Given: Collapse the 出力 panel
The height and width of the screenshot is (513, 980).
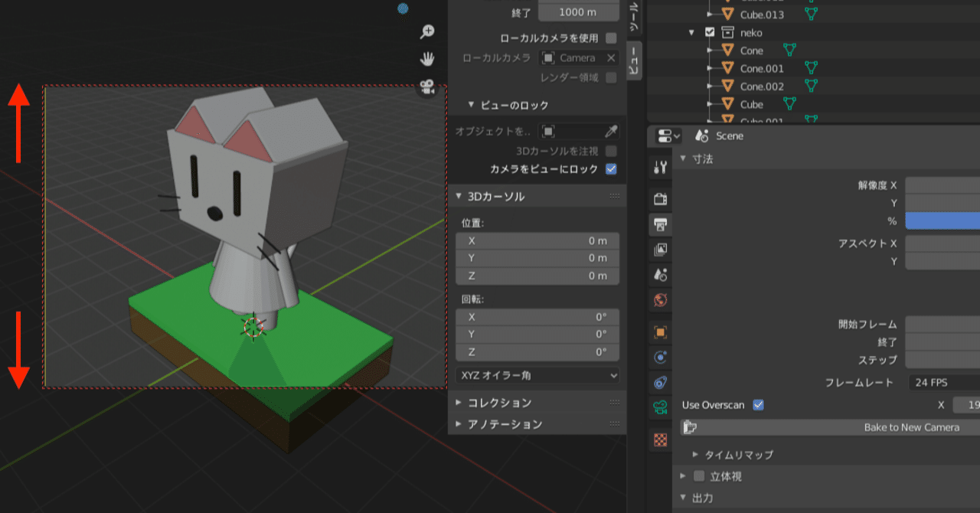Looking at the screenshot, I should pyautogui.click(x=683, y=498).
